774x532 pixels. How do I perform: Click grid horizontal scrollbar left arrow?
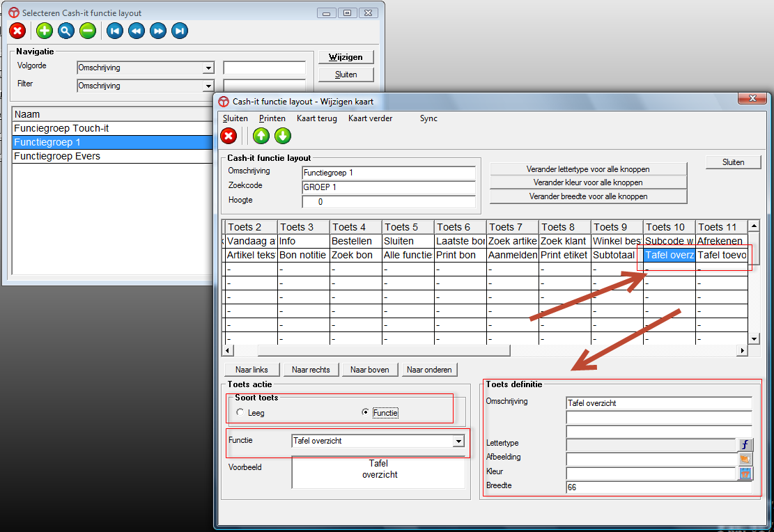click(x=228, y=350)
